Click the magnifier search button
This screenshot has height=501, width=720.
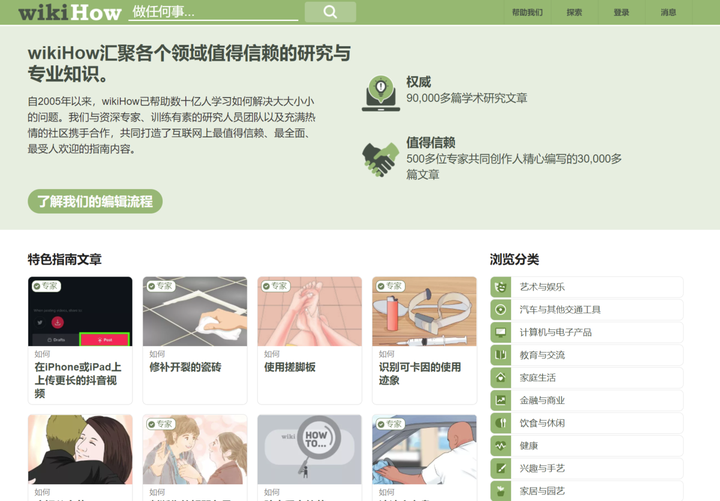point(330,12)
